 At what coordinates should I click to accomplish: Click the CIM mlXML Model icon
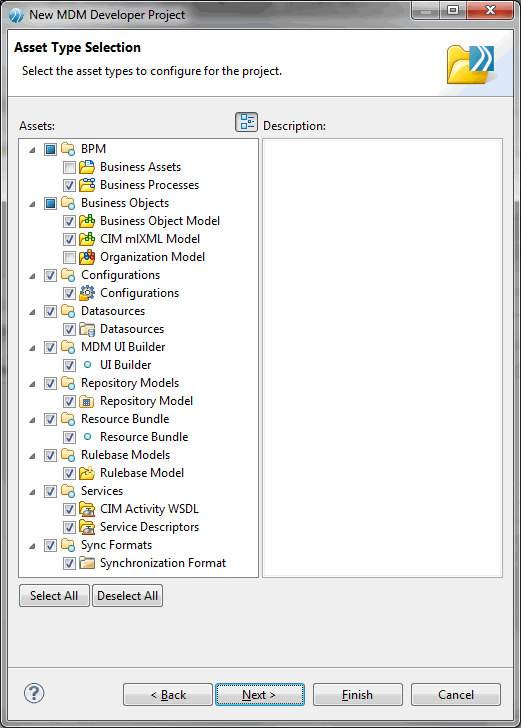tap(87, 239)
